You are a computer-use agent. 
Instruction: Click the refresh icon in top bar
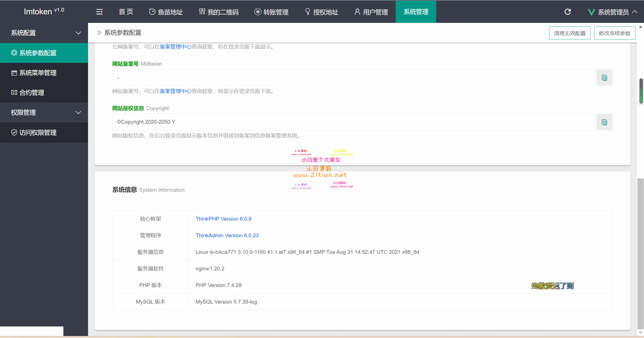coord(568,12)
